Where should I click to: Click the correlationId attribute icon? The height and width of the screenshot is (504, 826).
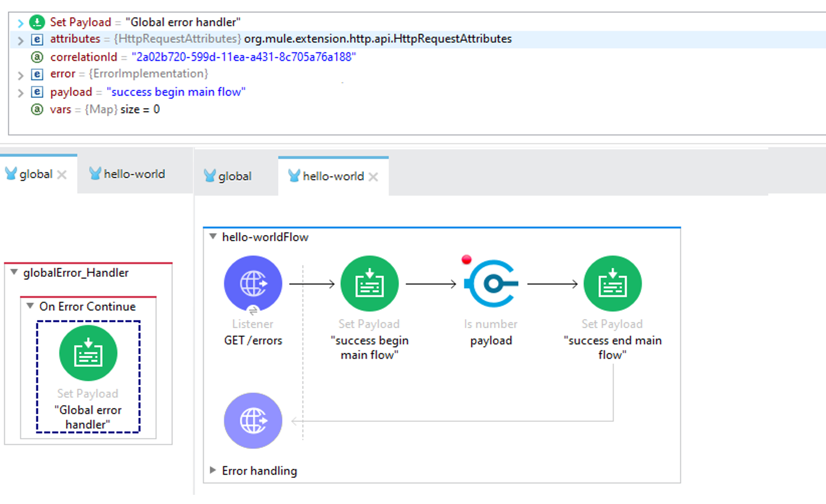[x=37, y=57]
